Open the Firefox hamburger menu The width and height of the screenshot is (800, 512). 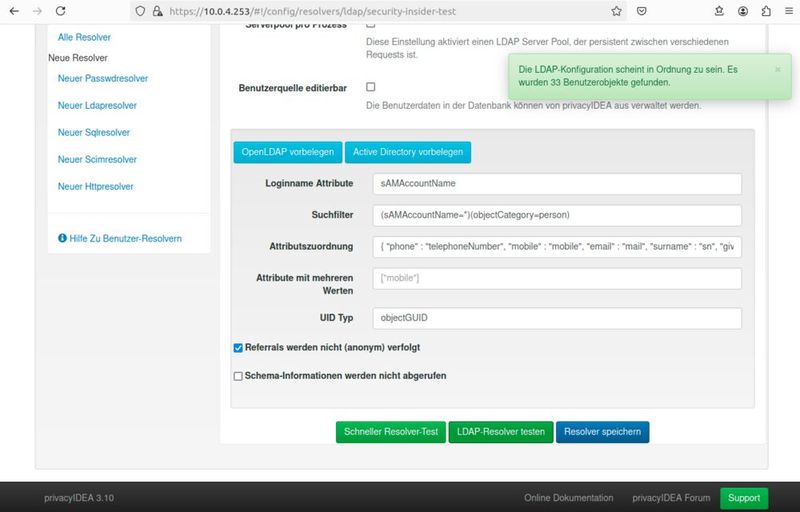[x=789, y=11]
